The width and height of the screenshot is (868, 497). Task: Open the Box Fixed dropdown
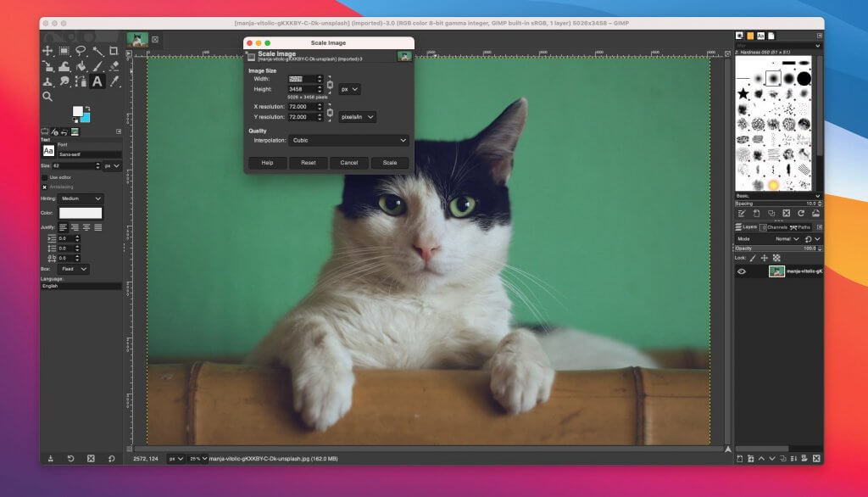click(x=73, y=269)
